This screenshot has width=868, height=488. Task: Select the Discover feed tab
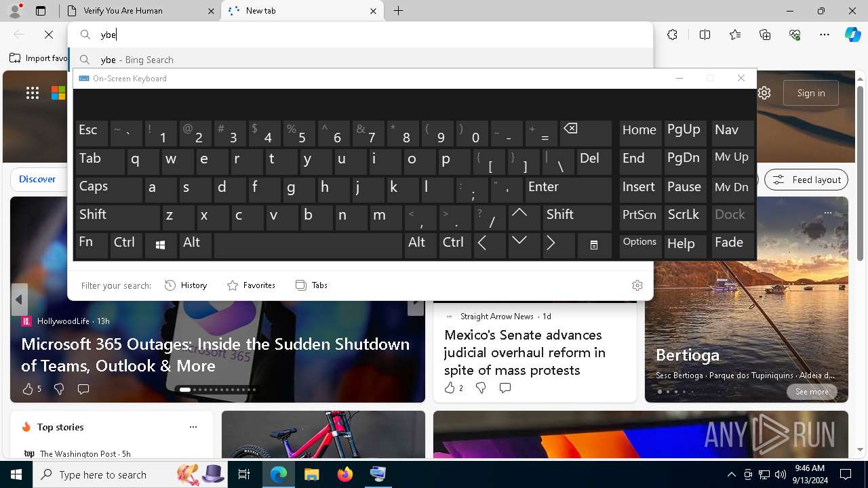click(x=37, y=179)
